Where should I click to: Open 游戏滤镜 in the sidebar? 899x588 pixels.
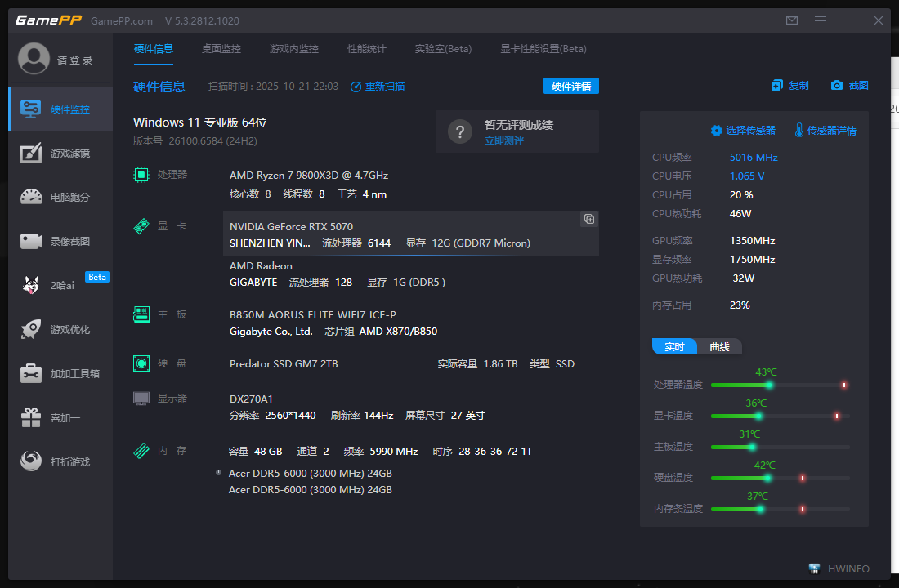coord(60,153)
